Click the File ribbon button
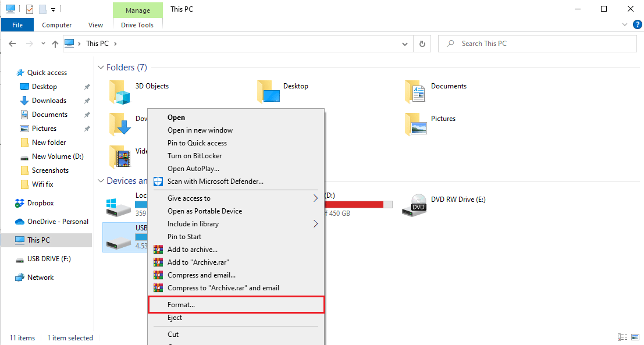This screenshot has width=644, height=345. click(x=17, y=25)
